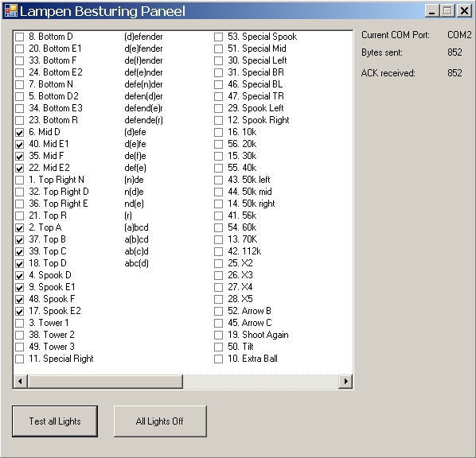Check the 19. Shoot Again light

(218, 336)
